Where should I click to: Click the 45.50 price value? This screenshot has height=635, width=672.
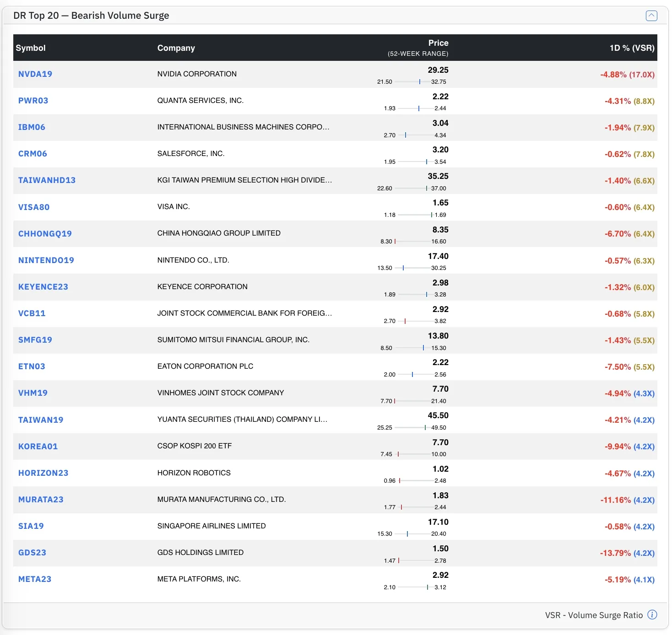pos(438,415)
